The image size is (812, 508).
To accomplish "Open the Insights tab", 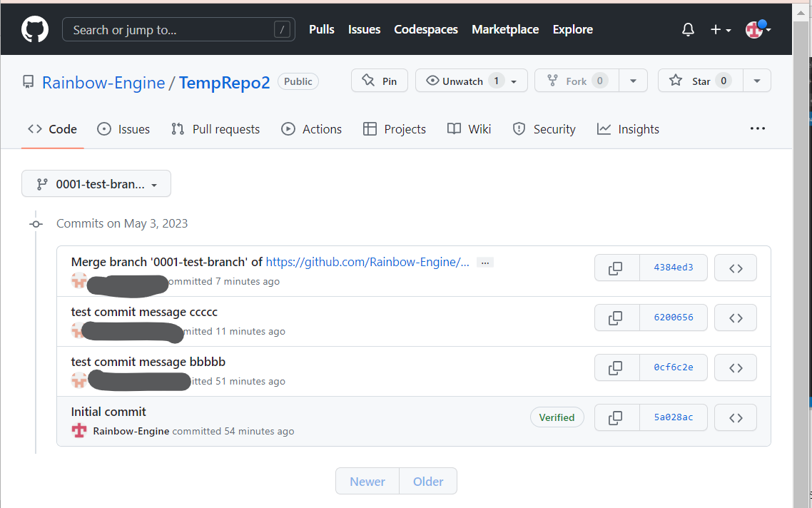I will (x=628, y=129).
